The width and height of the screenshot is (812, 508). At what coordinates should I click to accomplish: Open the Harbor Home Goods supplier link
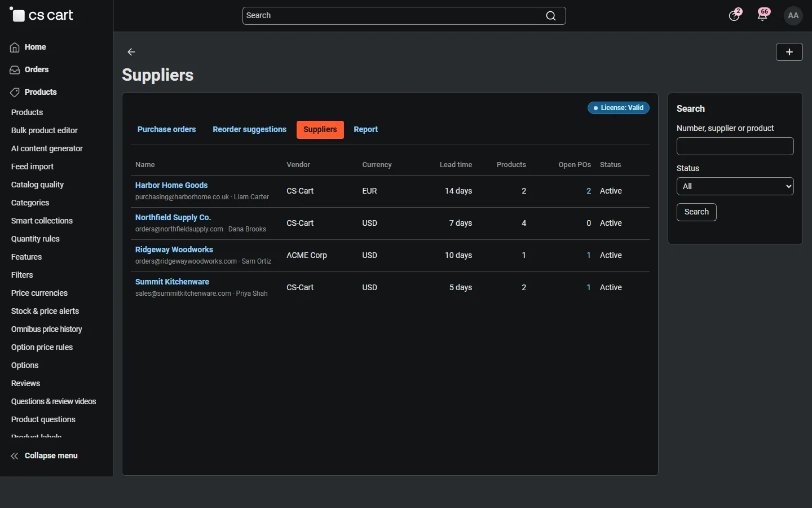(171, 185)
